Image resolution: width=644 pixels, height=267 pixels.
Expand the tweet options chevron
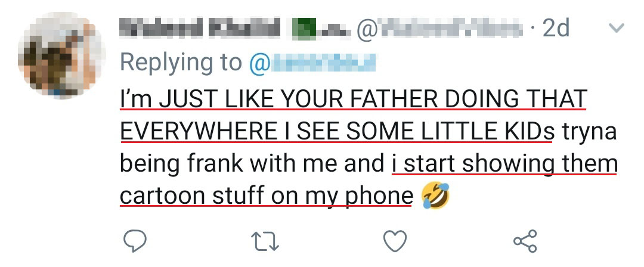(x=616, y=28)
